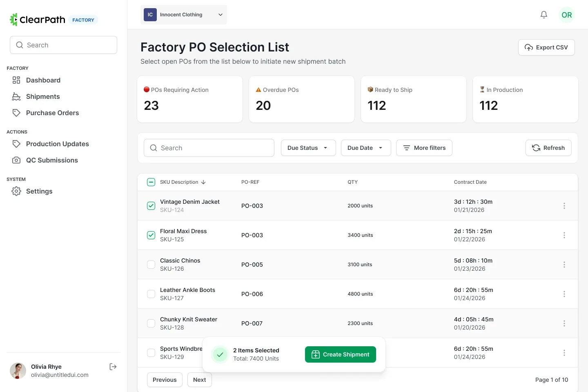Uncheck the Vintage Denim Jacket checkbox
The width and height of the screenshot is (588, 392).
[151, 206]
